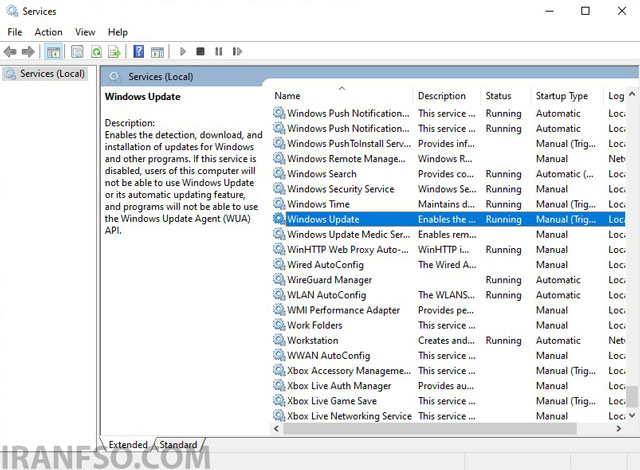Click gear icon beside Windows Time
The width and height of the screenshot is (640, 470).
tap(279, 204)
